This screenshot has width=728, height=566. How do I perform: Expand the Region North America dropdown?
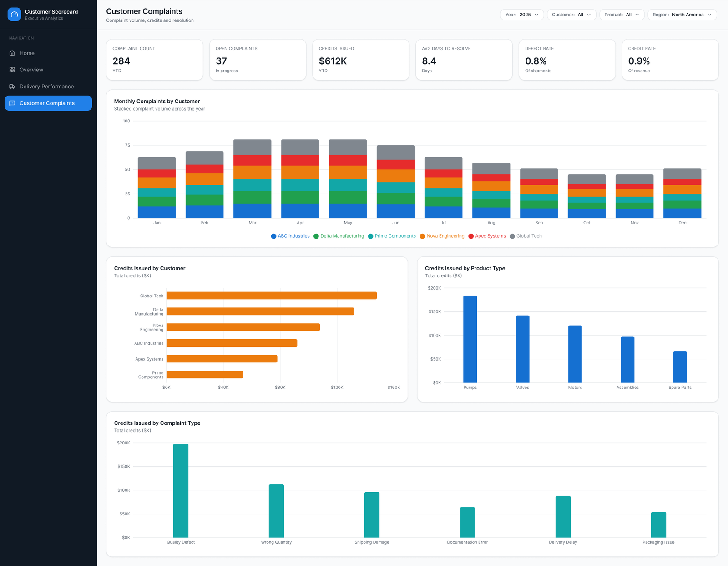682,15
